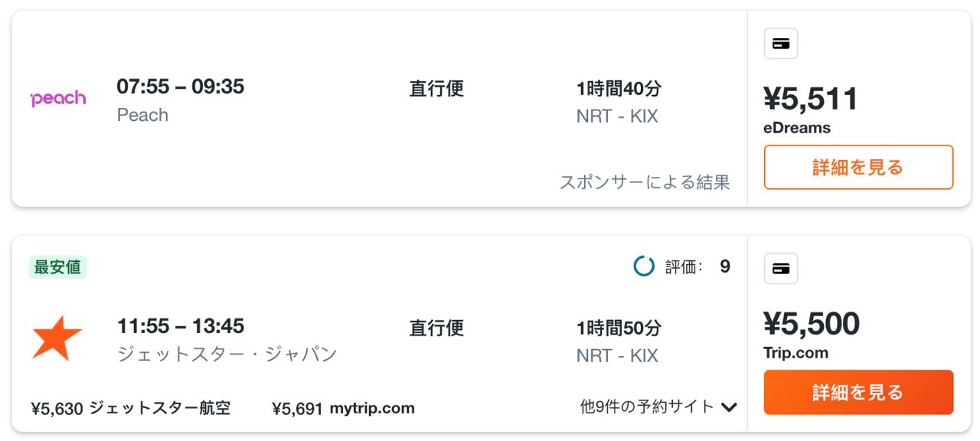Image resolution: width=980 pixels, height=441 pixels.
Task: Click 詳細を見る button for eDreams
Action: (x=858, y=167)
